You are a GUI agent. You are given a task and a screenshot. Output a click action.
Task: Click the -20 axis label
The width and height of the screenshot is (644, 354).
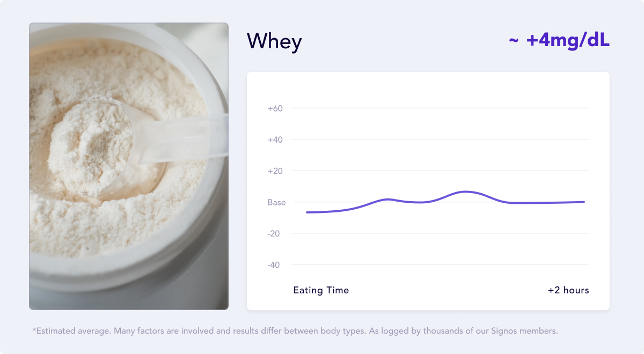[x=274, y=234]
